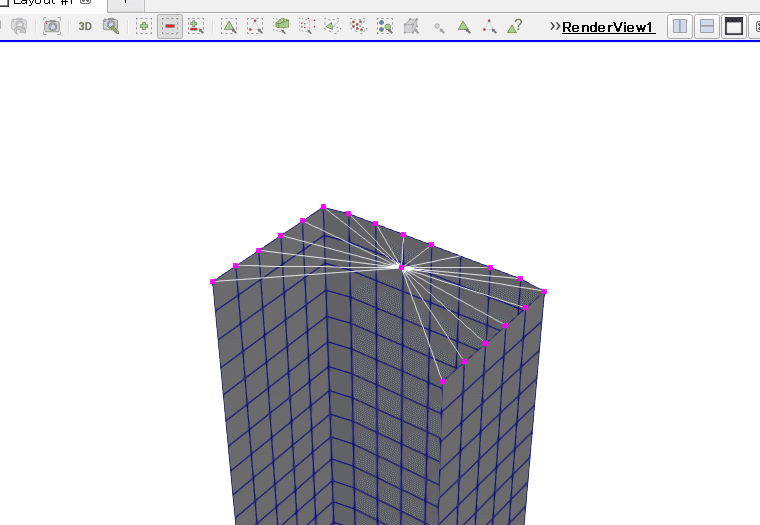Select points with polygon tool
This screenshot has height=525, width=760.
coord(358,26)
